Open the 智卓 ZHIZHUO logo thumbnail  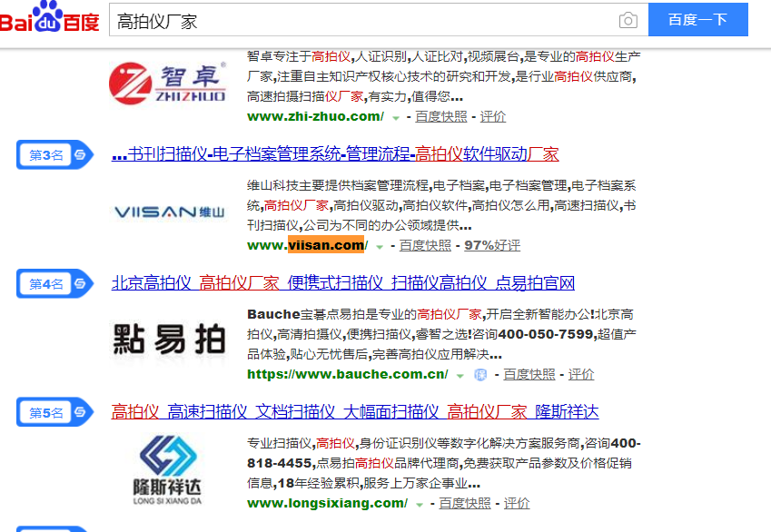(x=167, y=84)
